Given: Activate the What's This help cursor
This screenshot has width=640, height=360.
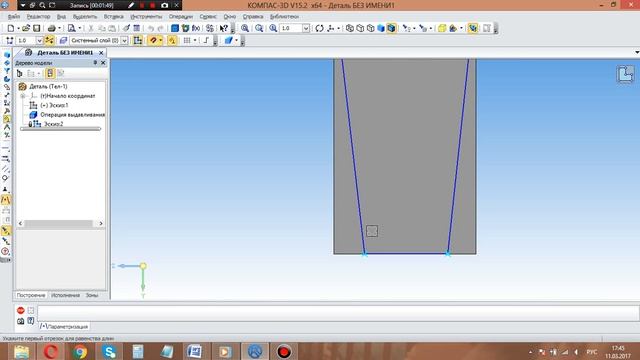Looking at the screenshot, I should point(224,28).
